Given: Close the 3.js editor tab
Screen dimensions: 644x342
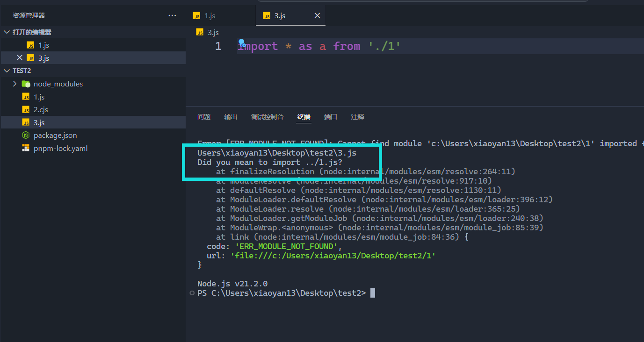Looking at the screenshot, I should click(317, 15).
